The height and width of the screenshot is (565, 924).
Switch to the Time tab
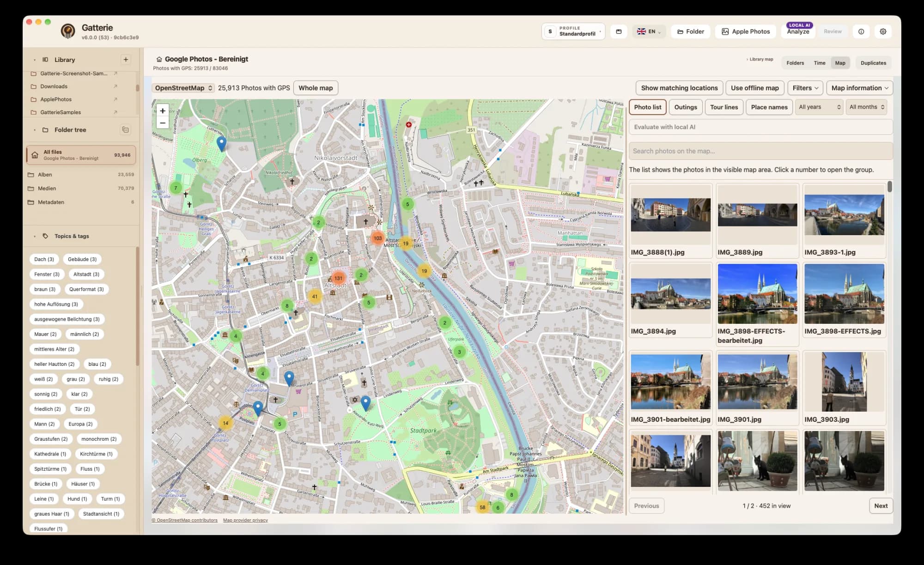(x=820, y=63)
